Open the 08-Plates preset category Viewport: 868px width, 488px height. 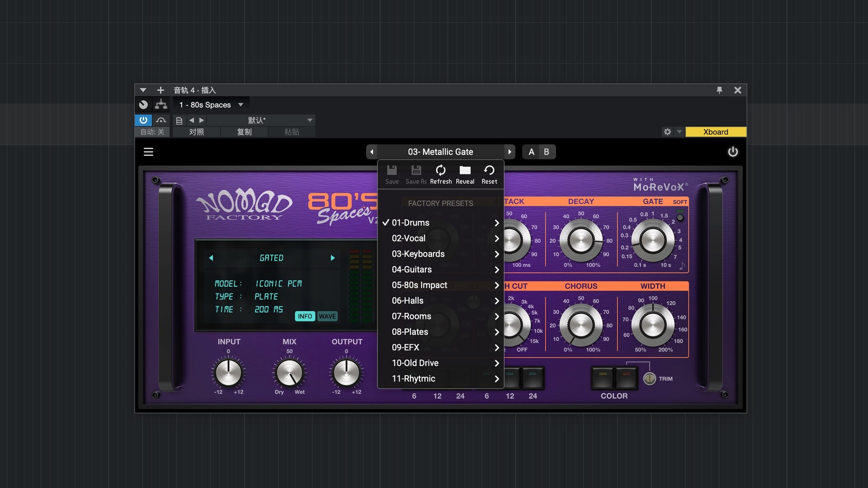coord(441,332)
